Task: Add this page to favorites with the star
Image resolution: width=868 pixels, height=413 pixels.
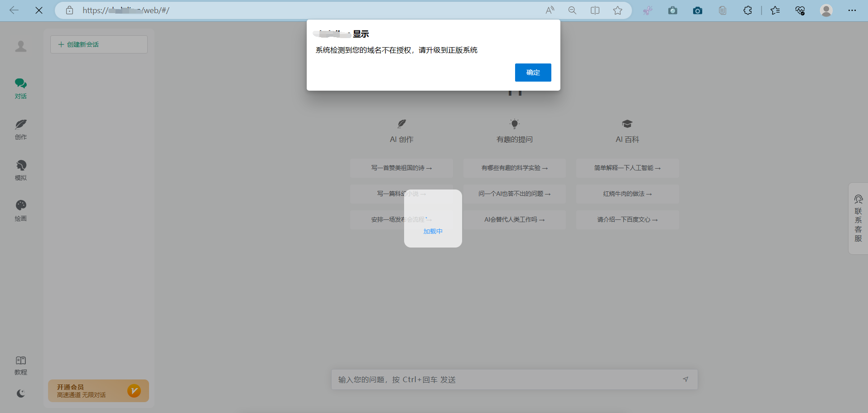Action: pyautogui.click(x=617, y=10)
